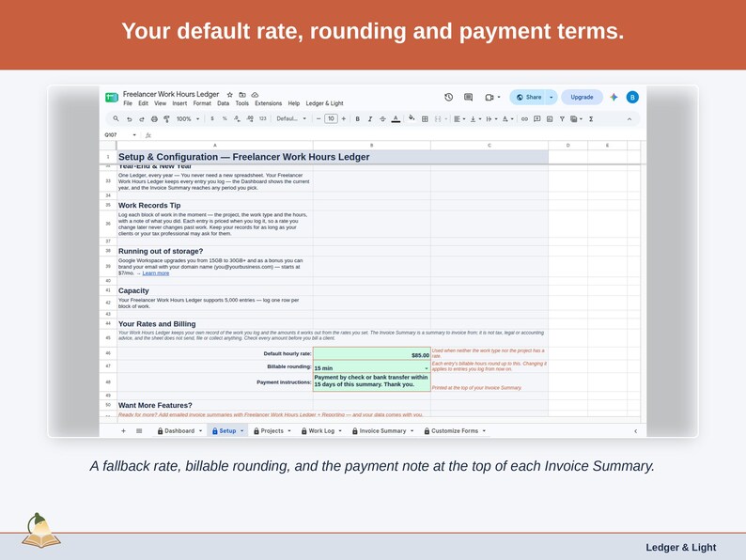
Task: Click the move to folder icon
Action: pos(242,95)
